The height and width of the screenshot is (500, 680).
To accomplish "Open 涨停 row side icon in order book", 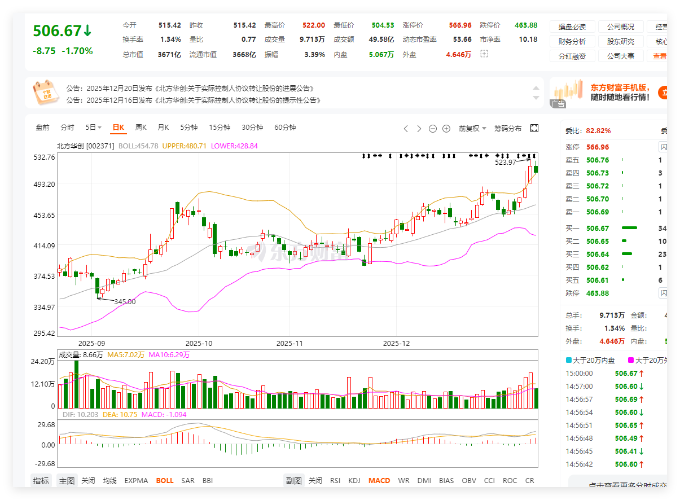I will [664, 147].
